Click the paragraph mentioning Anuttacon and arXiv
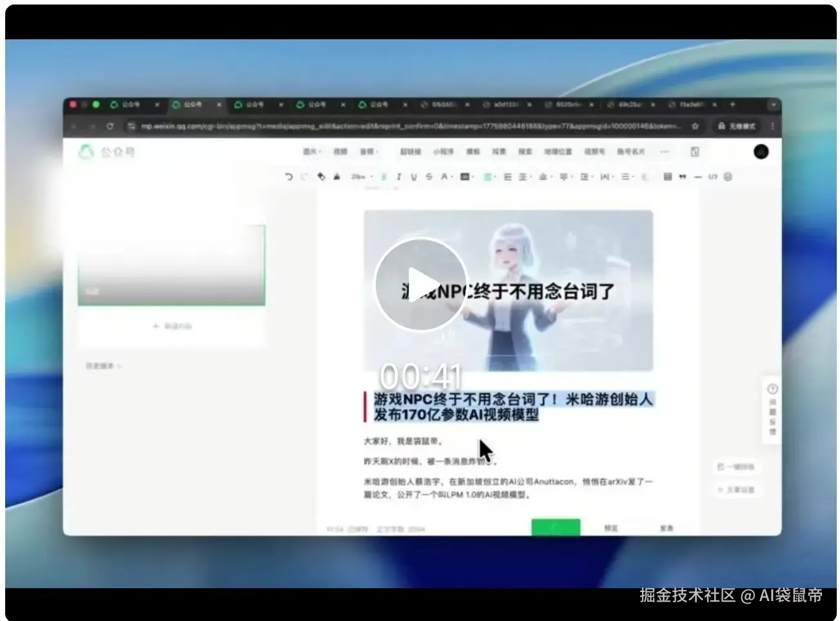The height and width of the screenshot is (621, 840). point(508,488)
